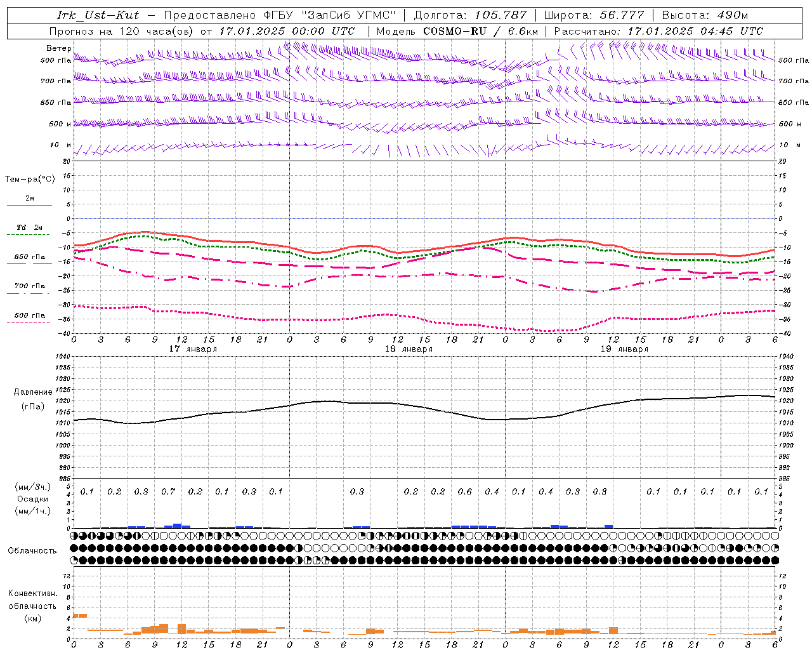Click the Конвективн. облачность label
The image size is (812, 650).
(33, 600)
